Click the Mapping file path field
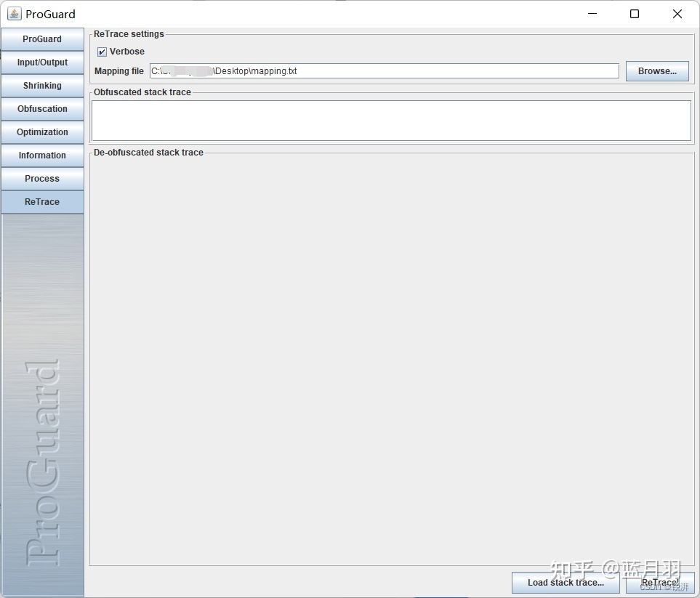This screenshot has height=598, width=700. (385, 71)
